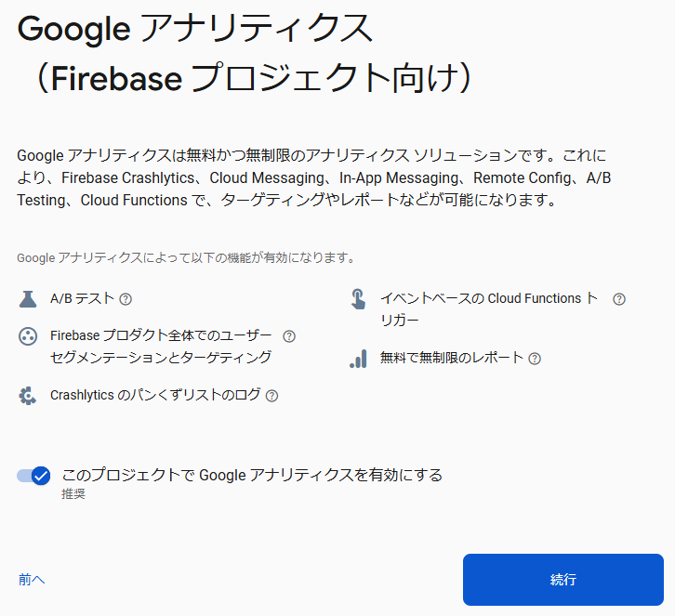Open help for Cloud Functions トリガー
675x616 pixels.
(x=619, y=299)
